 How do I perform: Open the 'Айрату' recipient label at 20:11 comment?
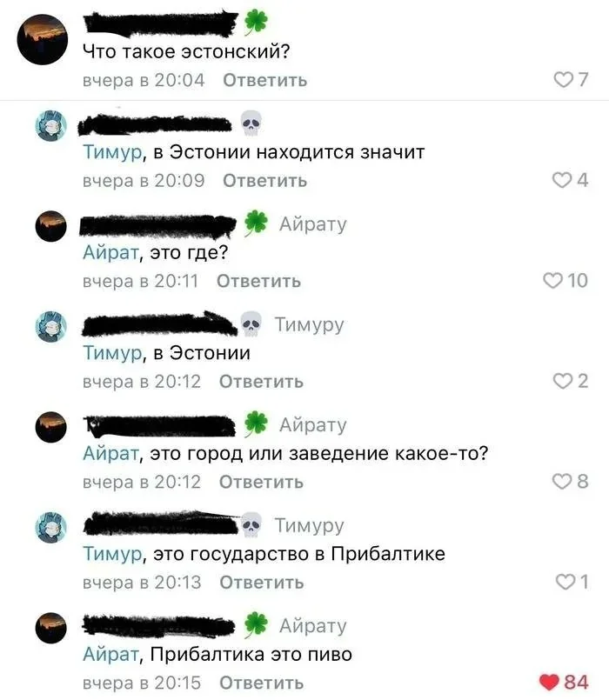tap(313, 224)
